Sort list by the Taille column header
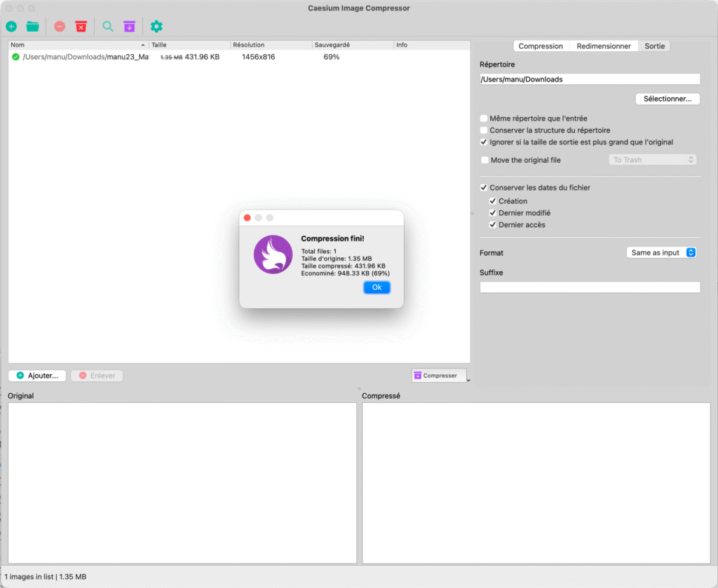Image resolution: width=718 pixels, height=588 pixels. coord(189,45)
